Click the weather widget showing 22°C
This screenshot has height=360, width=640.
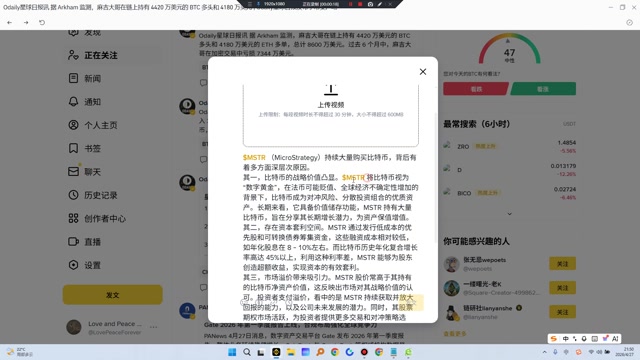[x=19, y=352]
